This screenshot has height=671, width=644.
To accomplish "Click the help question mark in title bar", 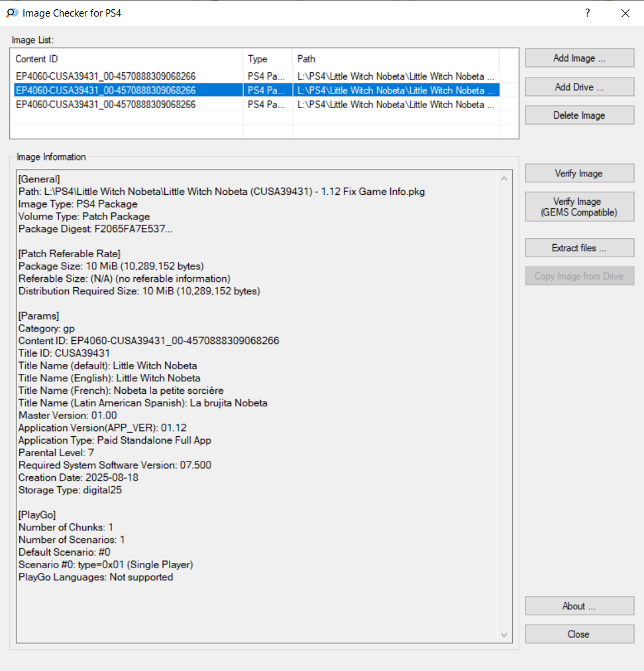I will pyautogui.click(x=588, y=13).
